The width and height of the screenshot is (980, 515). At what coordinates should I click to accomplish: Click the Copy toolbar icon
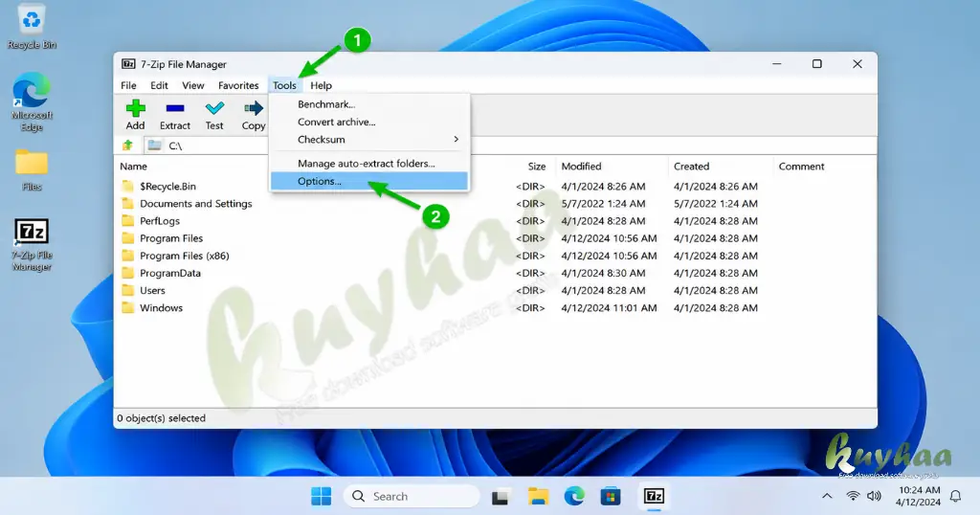click(253, 109)
